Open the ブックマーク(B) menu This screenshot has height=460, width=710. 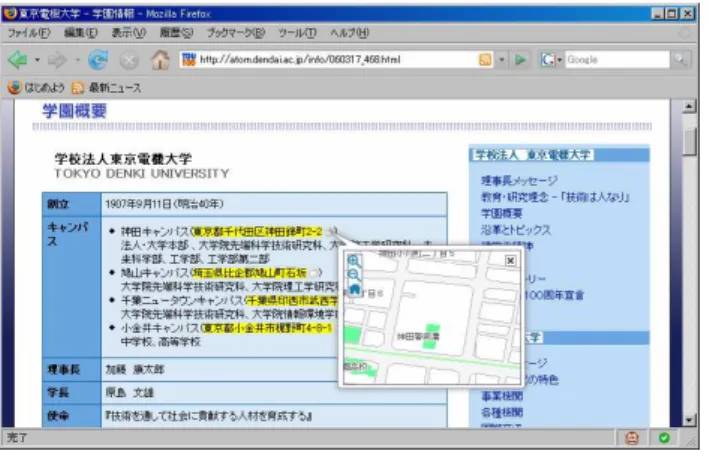click(x=235, y=33)
